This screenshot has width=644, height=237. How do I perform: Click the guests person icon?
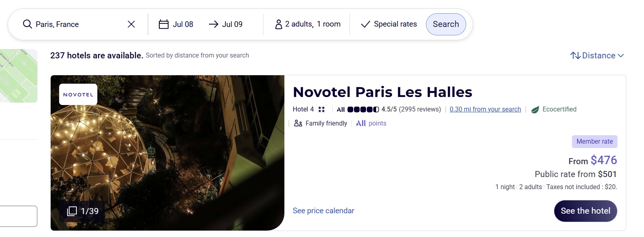278,25
